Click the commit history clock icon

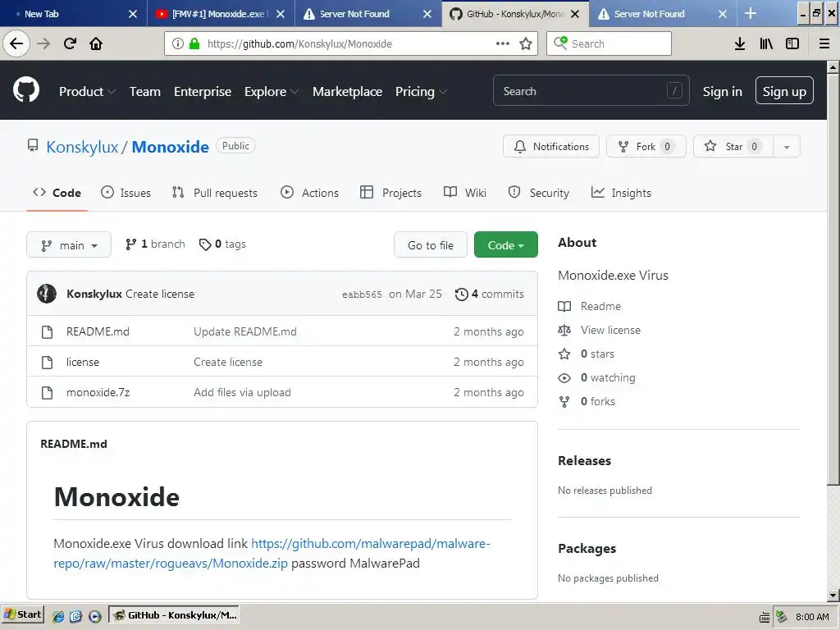coord(461,294)
